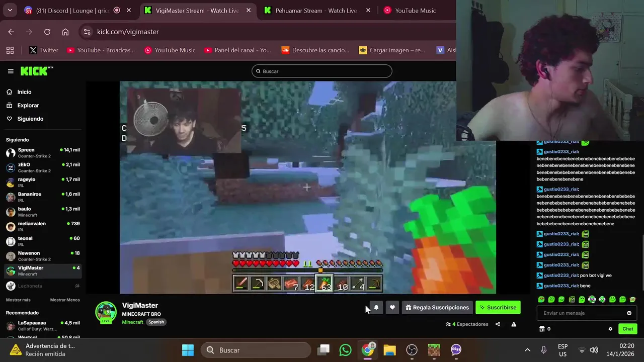
Task: Open YouTube - Broadcas... bookmark
Action: 101,50
